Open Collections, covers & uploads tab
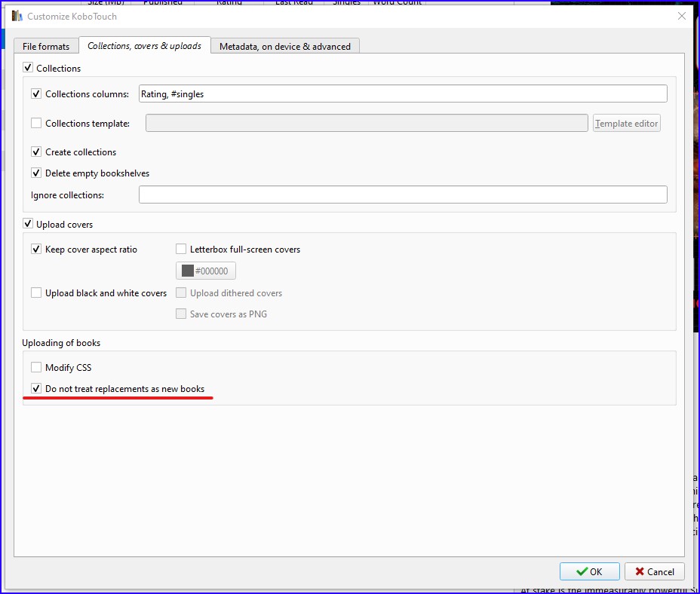The height and width of the screenshot is (594, 700). tap(144, 45)
